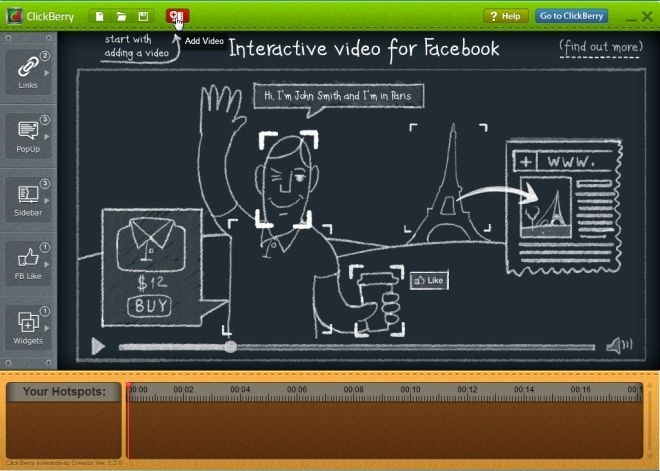
Task: Click the ClickBerry logo icon
Action: pos(15,16)
